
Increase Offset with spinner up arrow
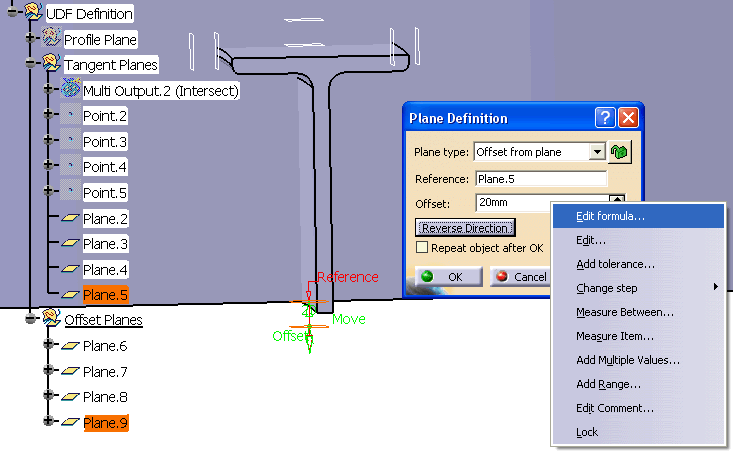pos(617,199)
